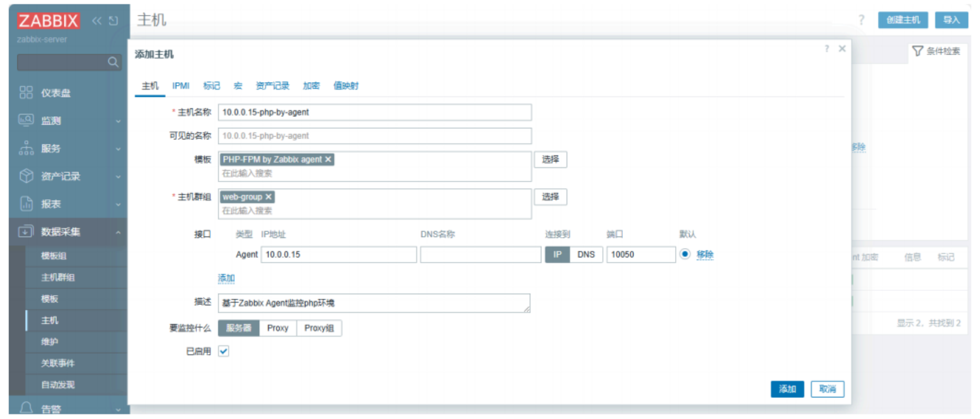Click the 可见的名称 input field
Image resolution: width=980 pixels, height=419 pixels.
tap(375, 136)
